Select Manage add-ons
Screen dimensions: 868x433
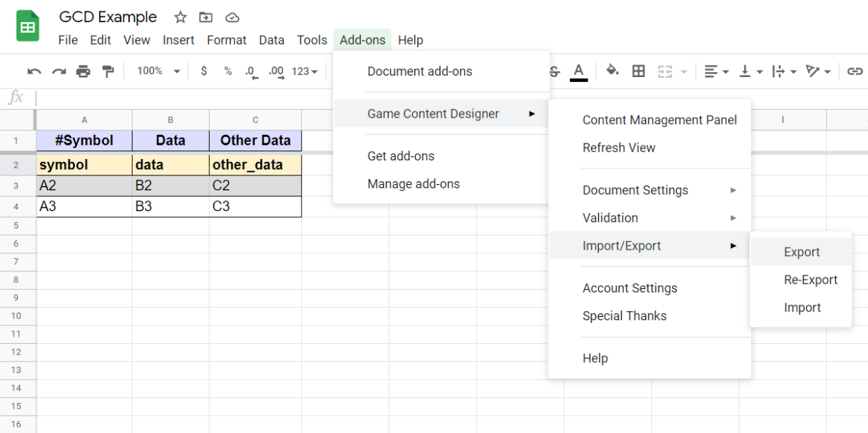[414, 184]
